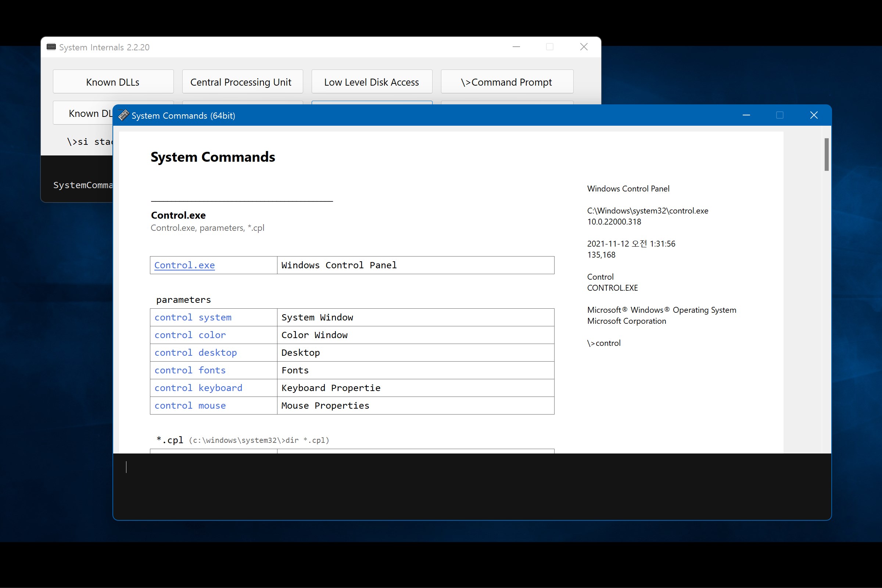This screenshot has width=882, height=588.
Task: Click the vertical scrollbar thumb
Action: pyautogui.click(x=827, y=154)
